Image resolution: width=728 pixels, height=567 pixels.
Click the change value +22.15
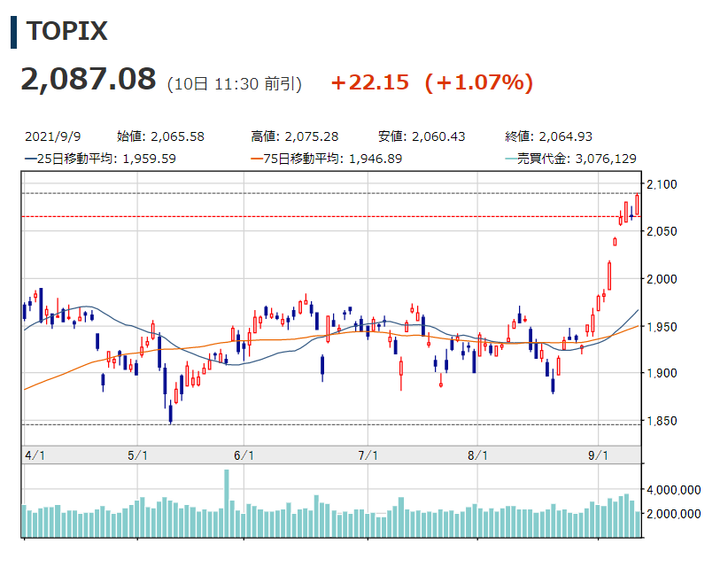click(x=370, y=82)
